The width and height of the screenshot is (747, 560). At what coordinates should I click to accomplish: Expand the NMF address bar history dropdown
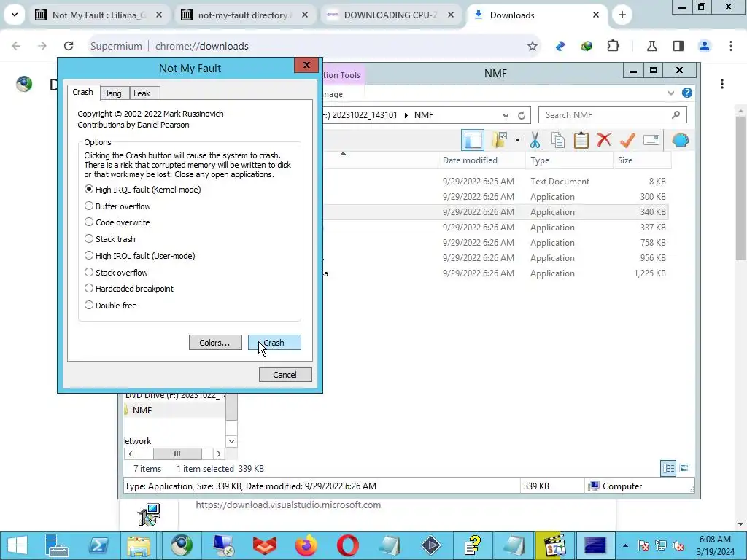[x=506, y=115]
